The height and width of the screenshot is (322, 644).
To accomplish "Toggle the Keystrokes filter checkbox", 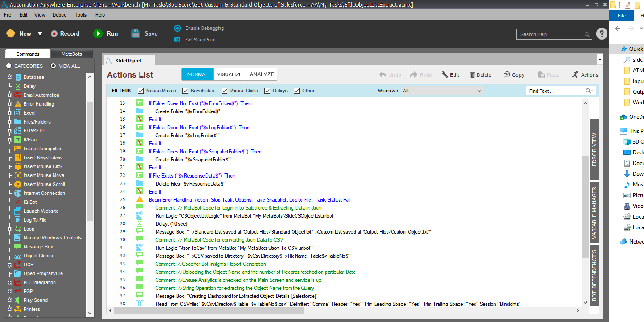I will click(x=186, y=91).
